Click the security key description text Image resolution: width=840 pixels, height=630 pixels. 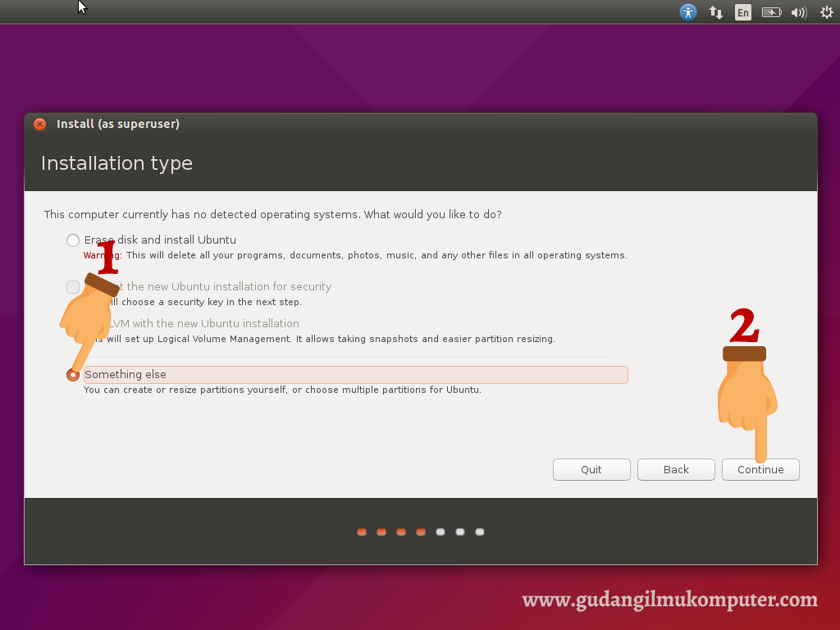pyautogui.click(x=193, y=302)
